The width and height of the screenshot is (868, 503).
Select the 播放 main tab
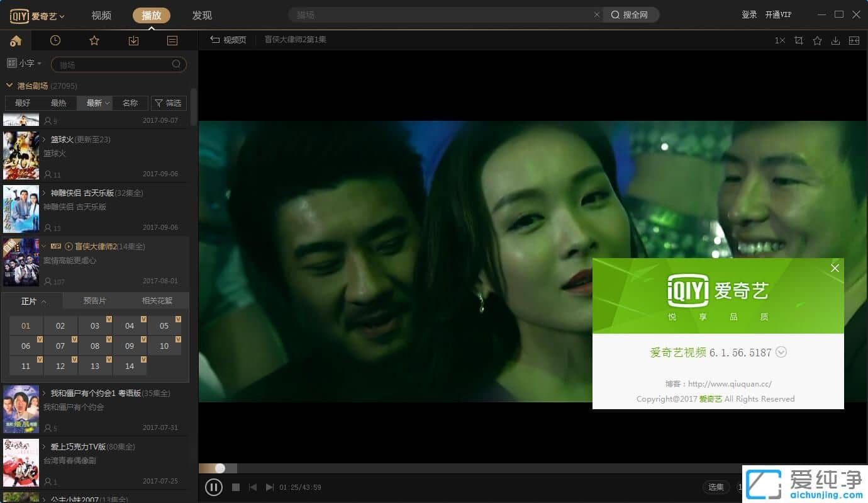152,15
